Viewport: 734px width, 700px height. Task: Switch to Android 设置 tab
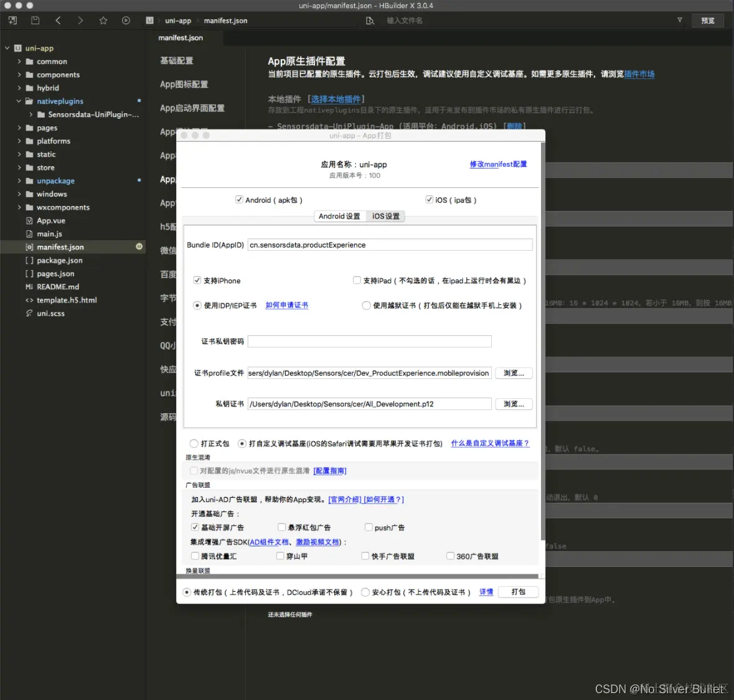point(339,216)
